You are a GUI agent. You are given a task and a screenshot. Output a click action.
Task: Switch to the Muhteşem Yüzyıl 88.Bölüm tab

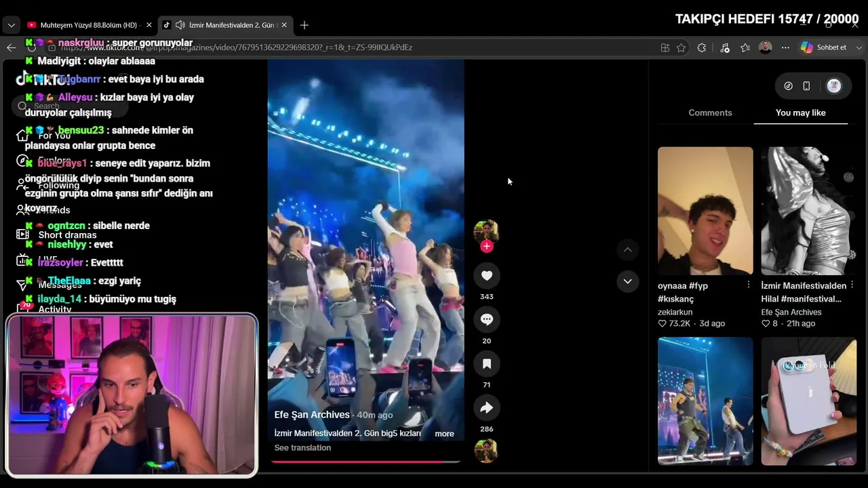(x=90, y=25)
